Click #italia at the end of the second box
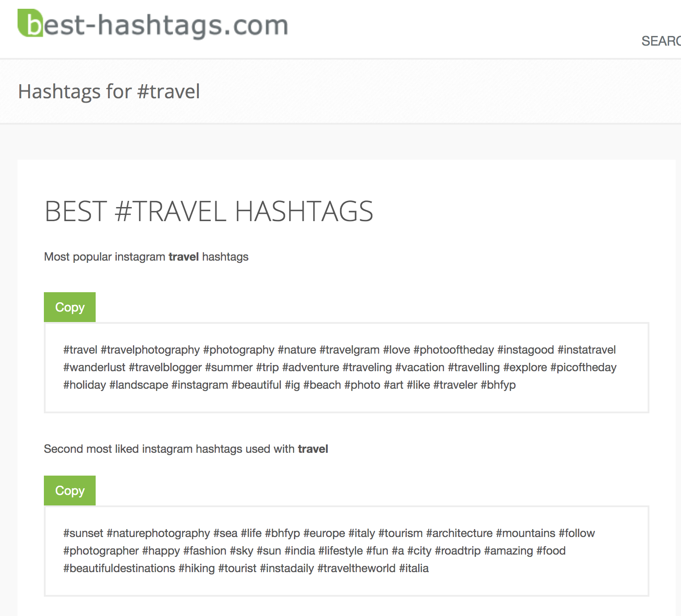 coord(414,568)
